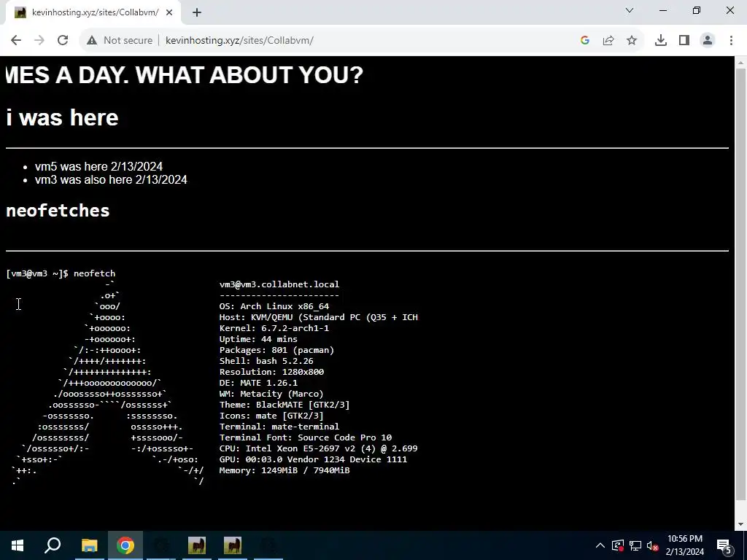Click 'vm5 was here 2/13/2024' list item
747x560 pixels.
coord(98,166)
